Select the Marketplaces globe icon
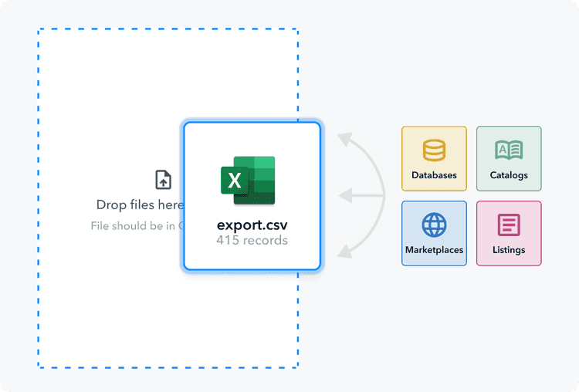The height and width of the screenshot is (392, 579). 434,225
